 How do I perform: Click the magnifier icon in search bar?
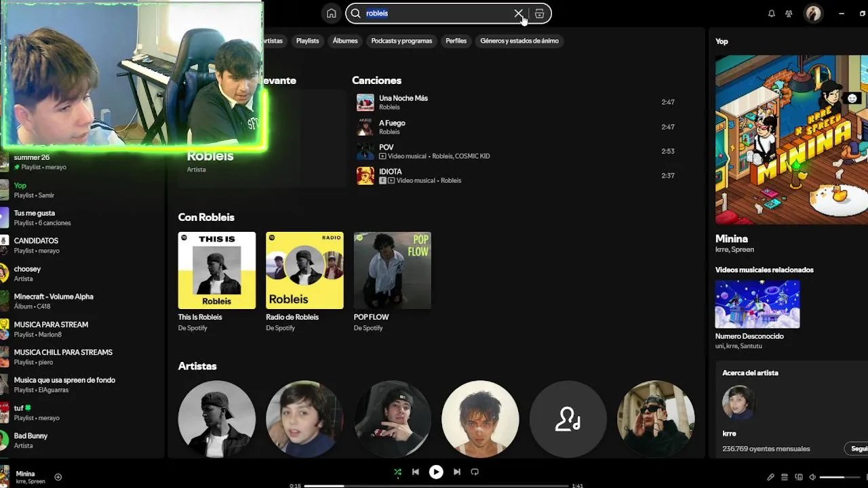click(355, 14)
